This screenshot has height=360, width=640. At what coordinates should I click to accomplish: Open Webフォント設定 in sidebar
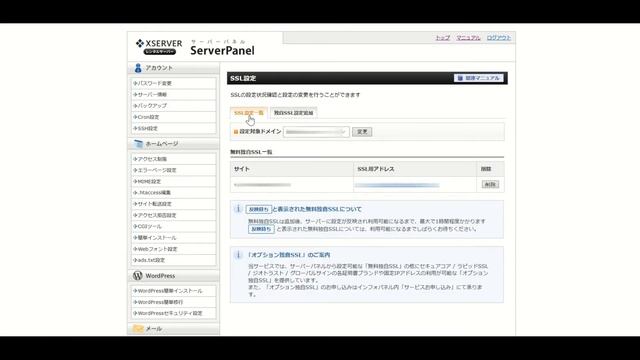pos(173,249)
